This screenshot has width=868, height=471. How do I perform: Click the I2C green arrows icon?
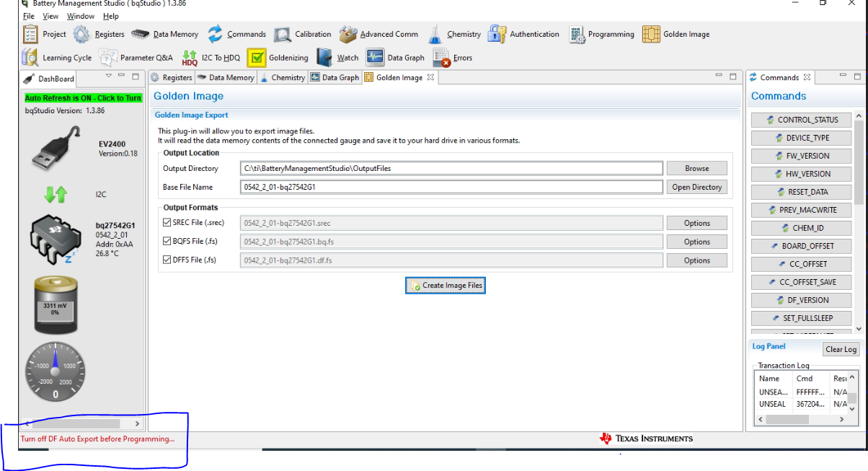56,193
